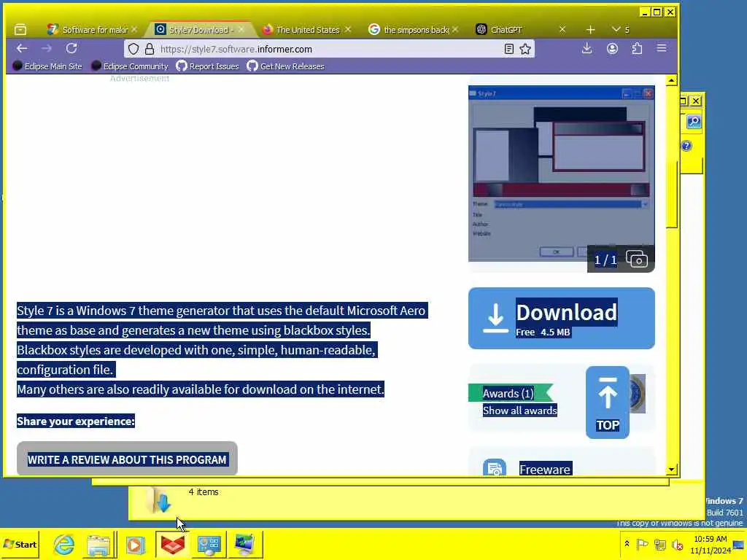Open Eclipse Main Site bookmark

[47, 66]
